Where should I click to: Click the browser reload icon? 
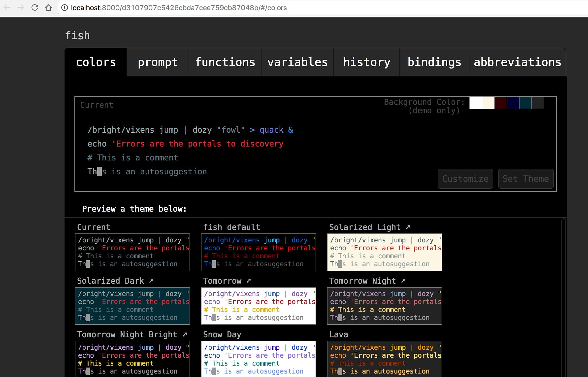point(35,8)
